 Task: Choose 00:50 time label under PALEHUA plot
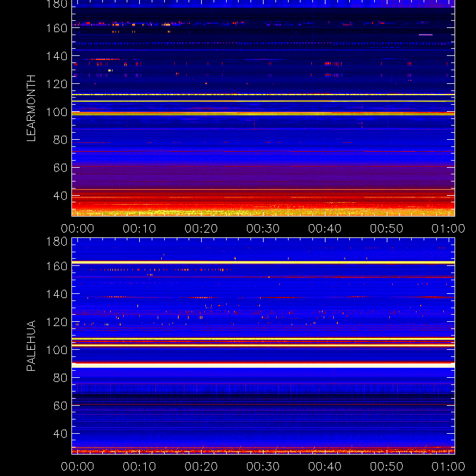(x=387, y=466)
